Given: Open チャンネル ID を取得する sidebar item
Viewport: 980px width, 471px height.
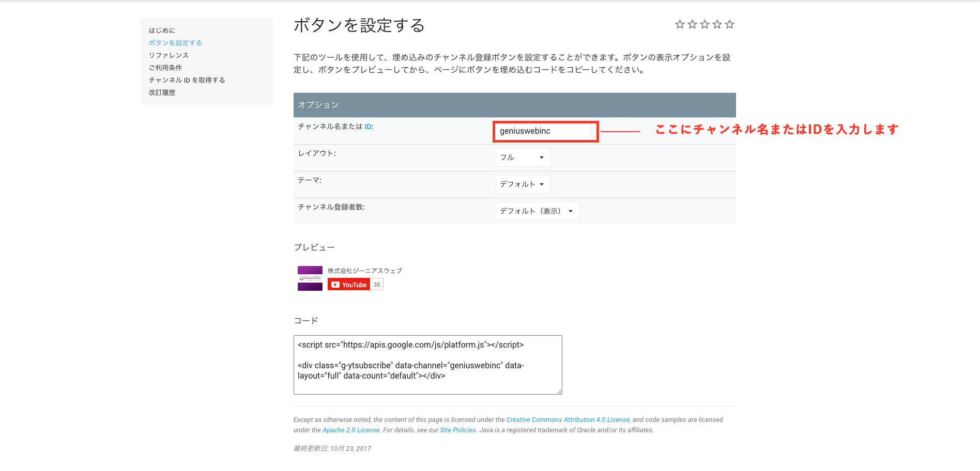Looking at the screenshot, I should tap(187, 80).
